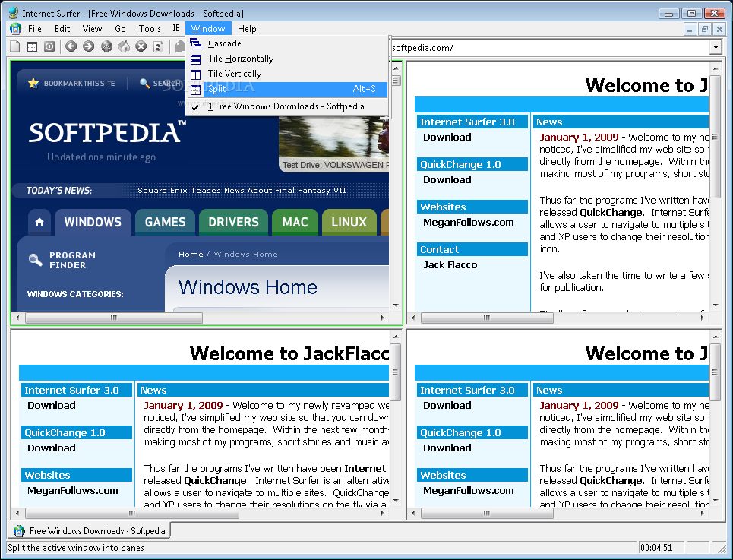
Task: Click the Test Drive Volkswagen thumbnail
Action: (333, 144)
